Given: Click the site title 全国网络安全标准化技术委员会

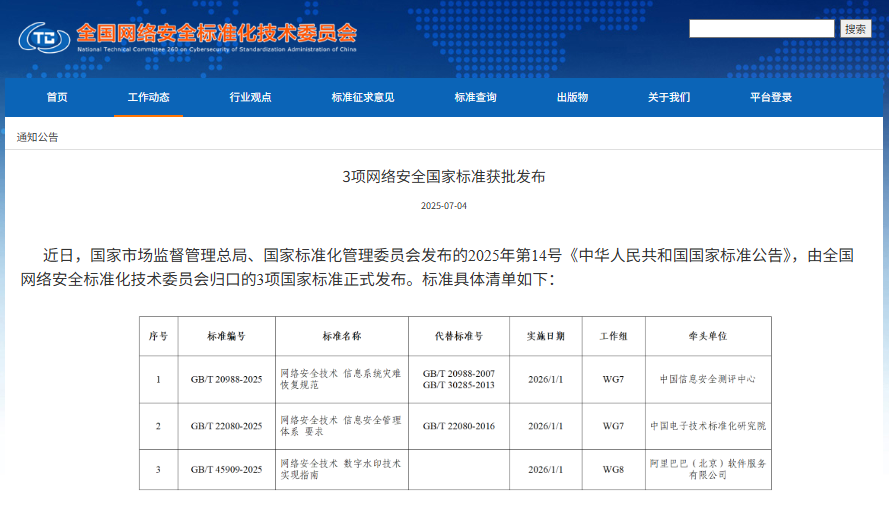Looking at the screenshot, I should pyautogui.click(x=217, y=33).
